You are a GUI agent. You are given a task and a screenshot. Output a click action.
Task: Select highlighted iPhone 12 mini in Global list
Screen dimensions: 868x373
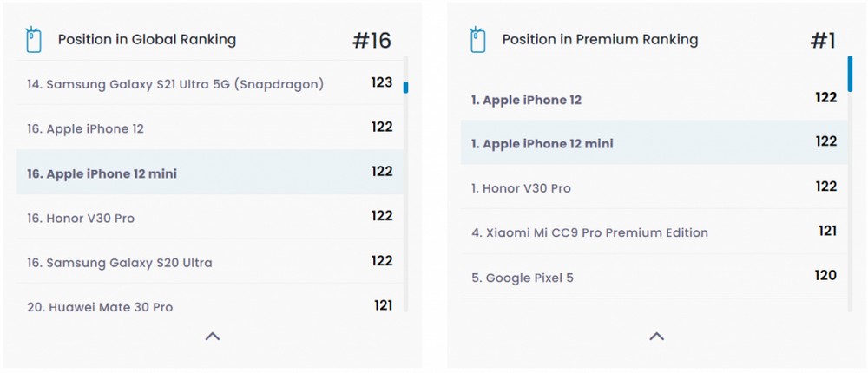click(210, 172)
